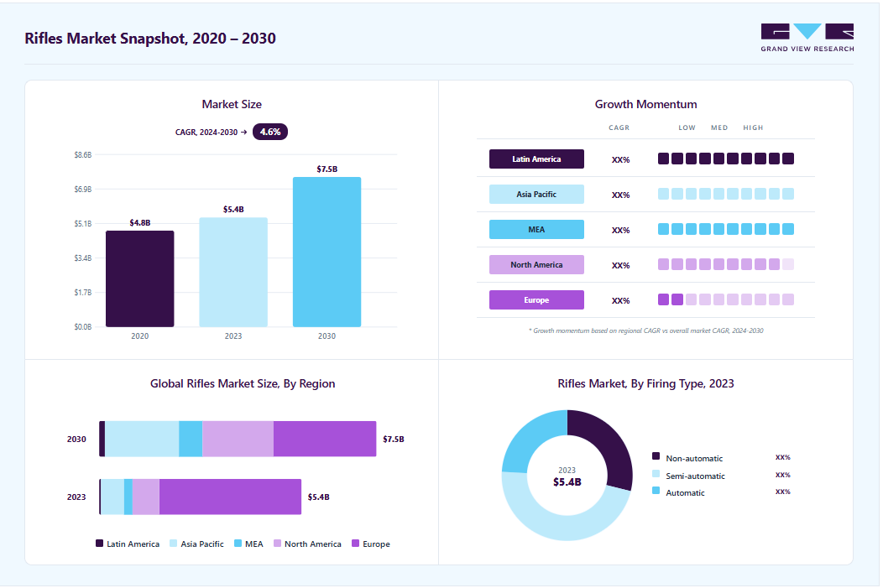Click the North America XX% CAGR value
The height and width of the screenshot is (588, 883).
(620, 266)
